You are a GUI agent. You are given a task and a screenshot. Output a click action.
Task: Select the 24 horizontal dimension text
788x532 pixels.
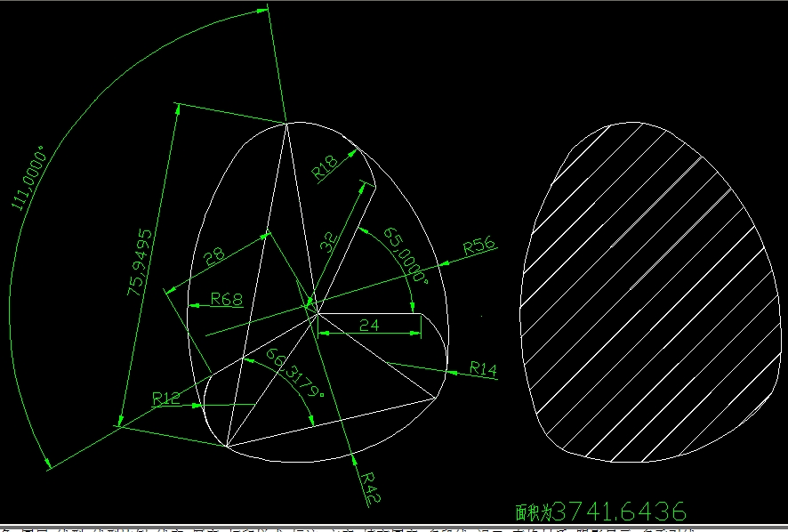[369, 326]
